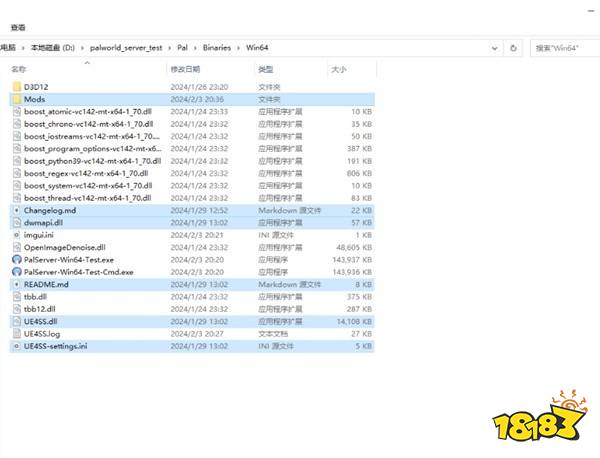The image size is (600, 458).
Task: Select file name UE4SS.log
Action: [42, 334]
